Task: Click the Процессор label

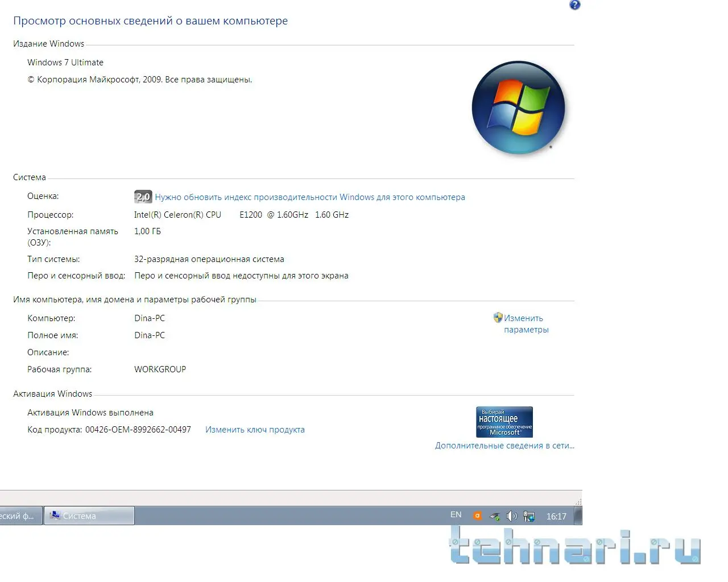Action: (x=50, y=215)
